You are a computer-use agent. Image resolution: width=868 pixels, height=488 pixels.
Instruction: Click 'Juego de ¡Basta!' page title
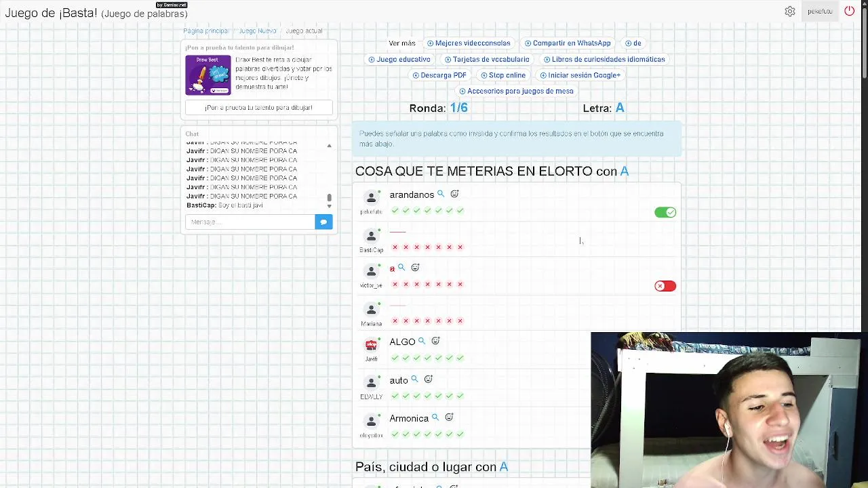[x=51, y=13]
